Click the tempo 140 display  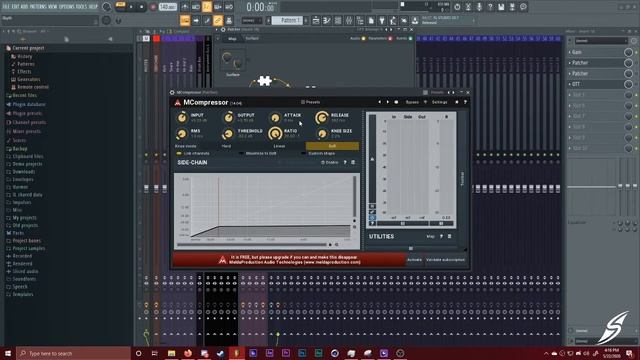[x=168, y=7]
